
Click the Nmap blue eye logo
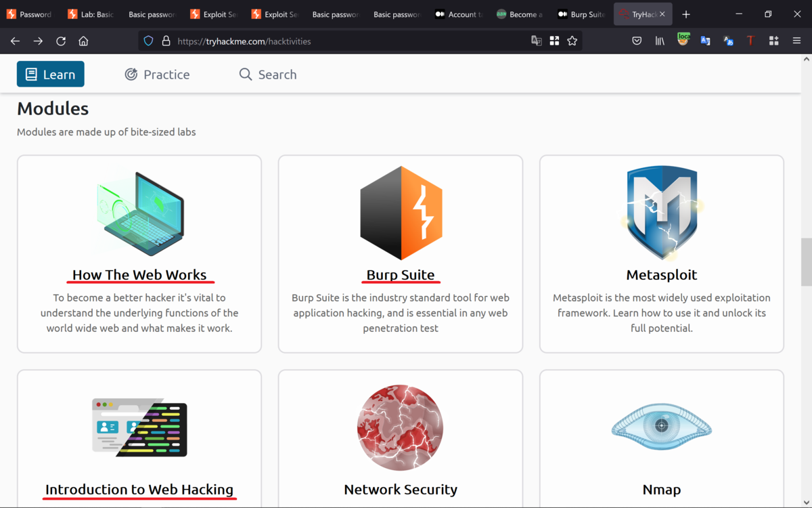662,426
